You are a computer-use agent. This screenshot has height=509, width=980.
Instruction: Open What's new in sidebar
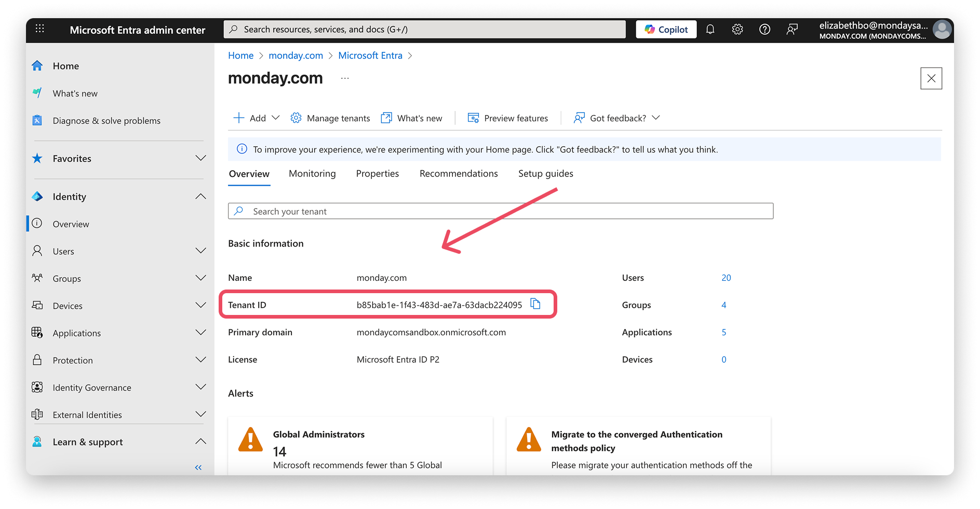point(75,93)
